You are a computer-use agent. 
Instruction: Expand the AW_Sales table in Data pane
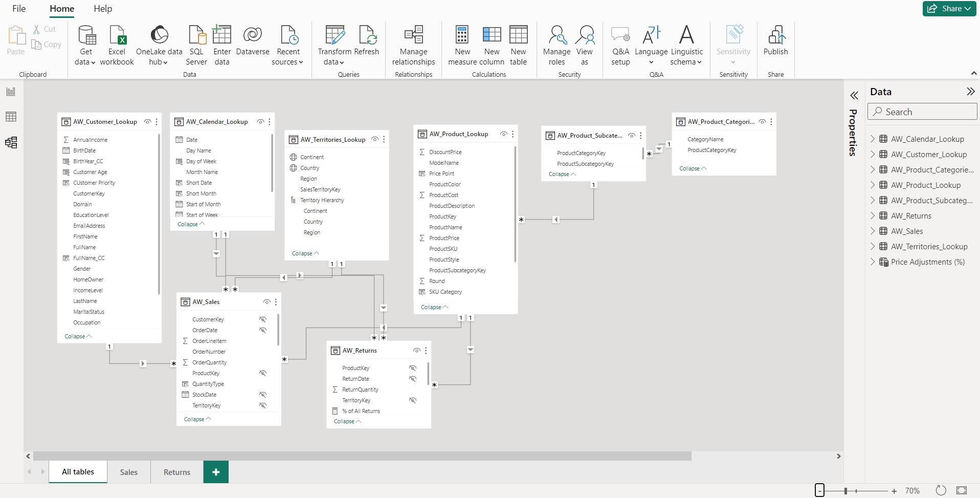click(874, 231)
